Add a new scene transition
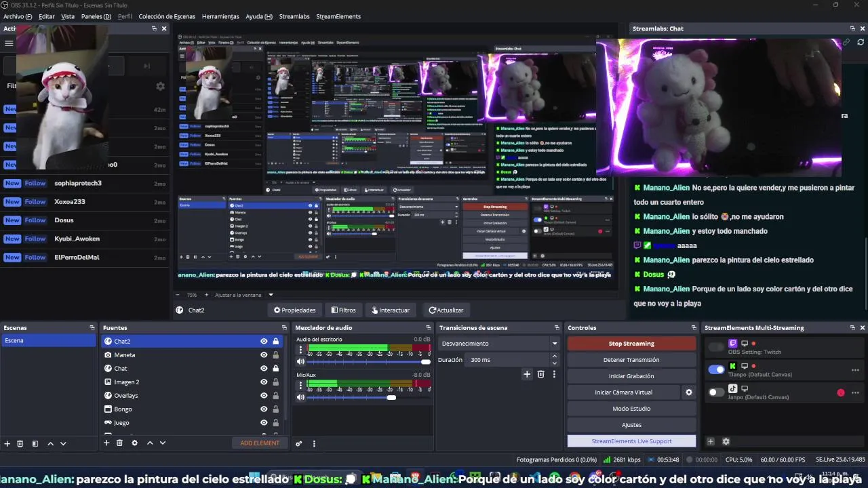The height and width of the screenshot is (488, 868). click(x=527, y=374)
